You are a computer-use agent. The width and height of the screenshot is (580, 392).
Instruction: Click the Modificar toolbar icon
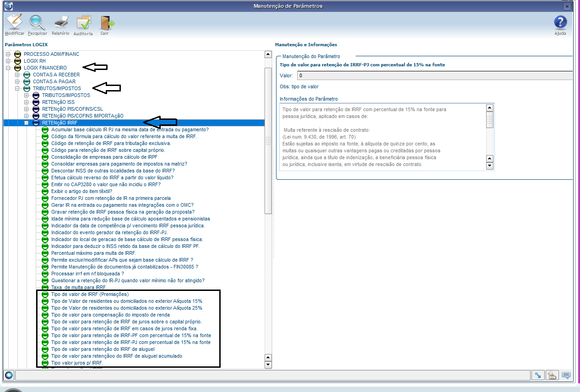14,25
